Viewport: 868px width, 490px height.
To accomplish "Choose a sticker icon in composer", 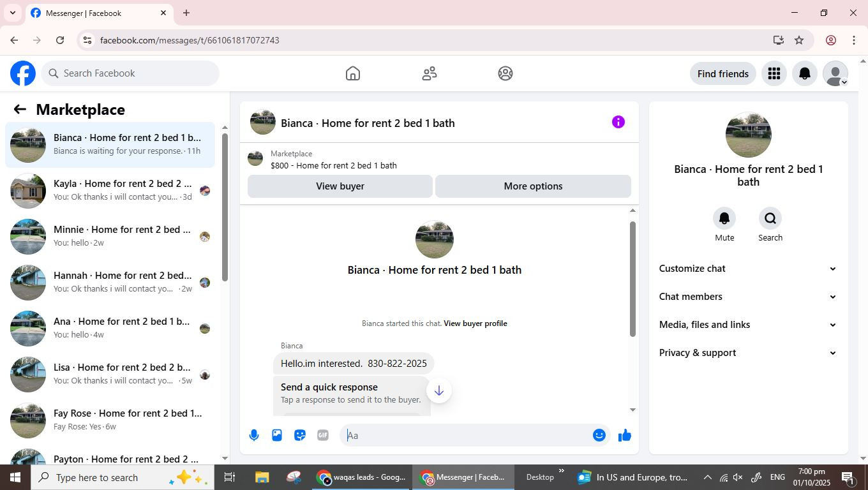I will (300, 435).
